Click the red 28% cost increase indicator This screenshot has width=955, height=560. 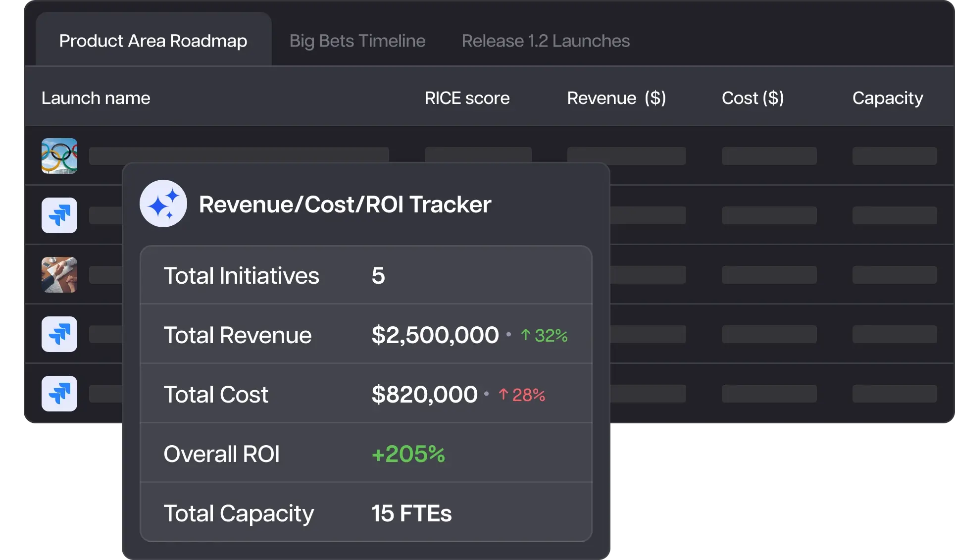point(522,395)
